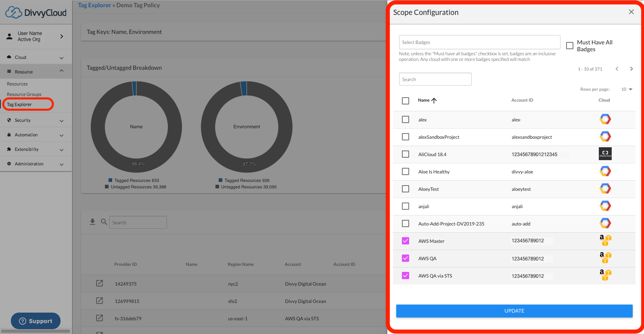This screenshot has width=644, height=334.
Task: Uncheck the AWS QA checkbox
Action: coord(406,258)
